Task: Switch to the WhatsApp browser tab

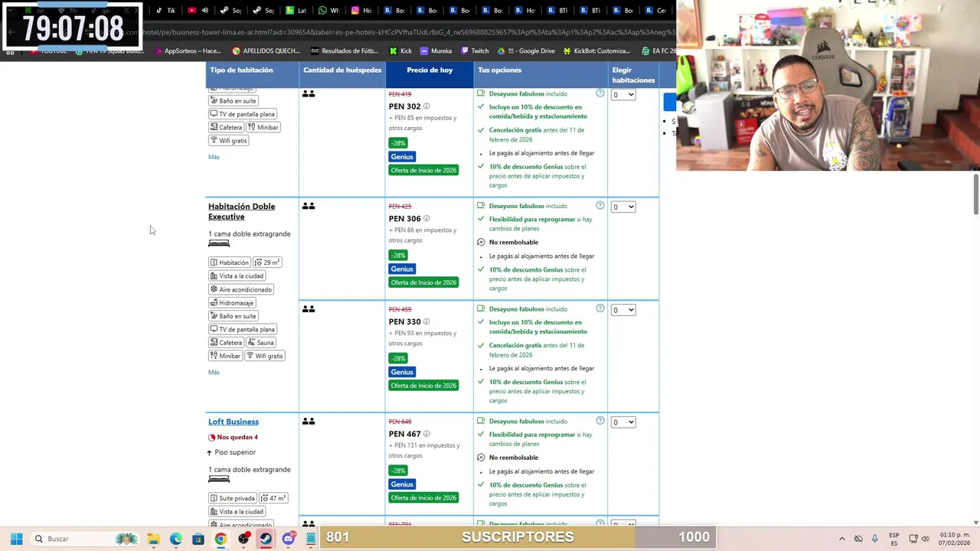Action: (x=328, y=11)
